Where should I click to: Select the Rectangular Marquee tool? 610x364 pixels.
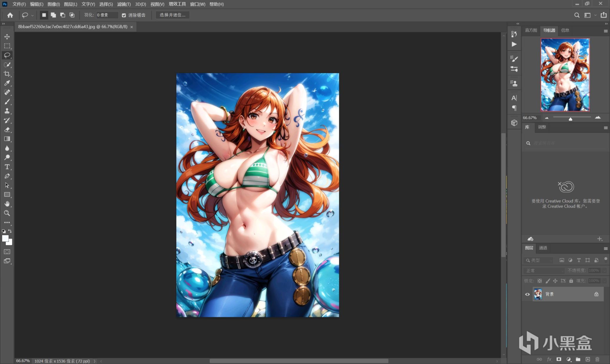pyautogui.click(x=7, y=46)
